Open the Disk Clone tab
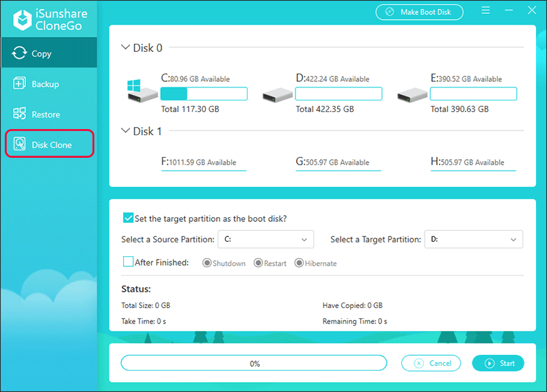 coord(49,145)
